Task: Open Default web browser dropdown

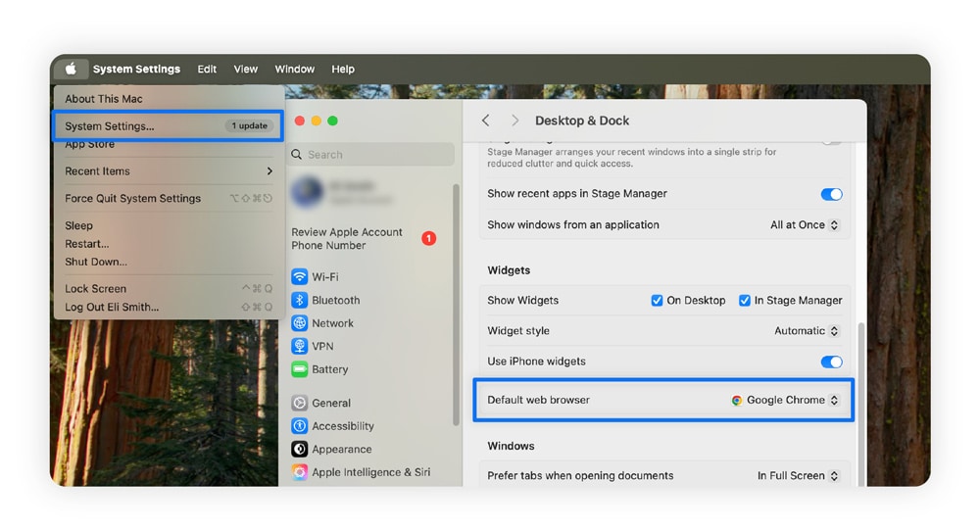Action: click(x=786, y=401)
